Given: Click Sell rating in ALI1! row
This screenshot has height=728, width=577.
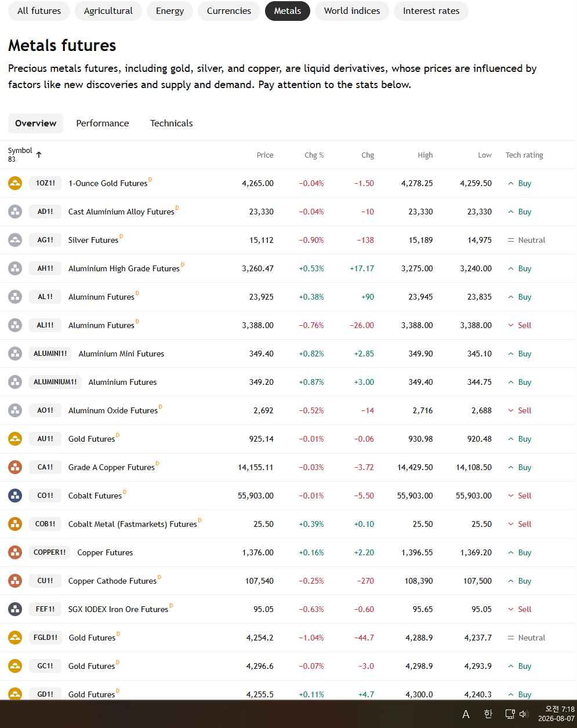Looking at the screenshot, I should coord(520,325).
